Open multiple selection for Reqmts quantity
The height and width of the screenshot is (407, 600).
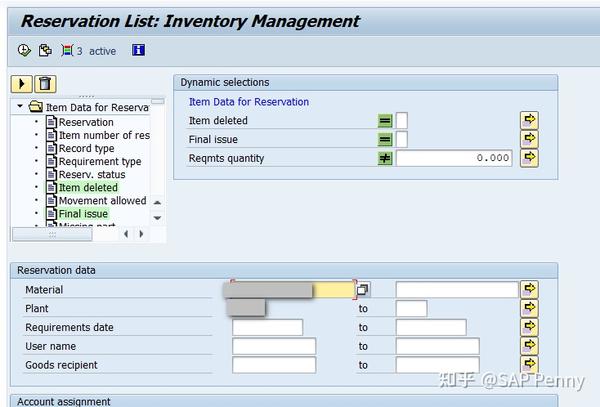(x=529, y=158)
